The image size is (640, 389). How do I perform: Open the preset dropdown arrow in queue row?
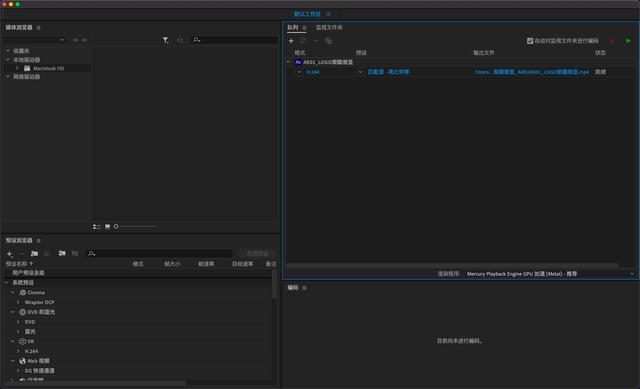(x=360, y=72)
